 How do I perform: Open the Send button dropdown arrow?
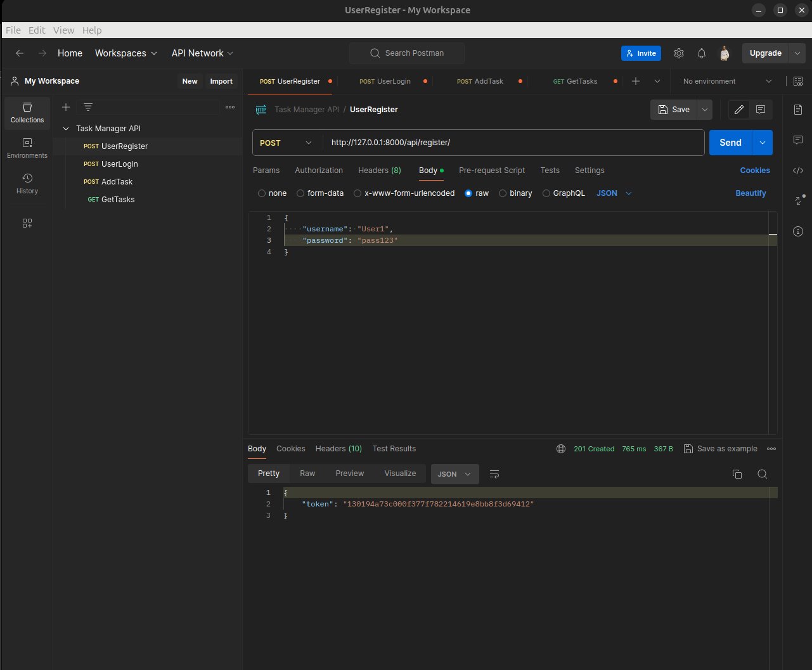[x=763, y=143]
